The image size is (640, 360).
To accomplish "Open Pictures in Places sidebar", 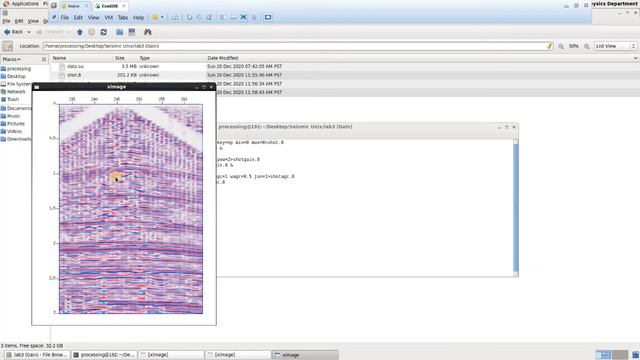I will (x=16, y=124).
